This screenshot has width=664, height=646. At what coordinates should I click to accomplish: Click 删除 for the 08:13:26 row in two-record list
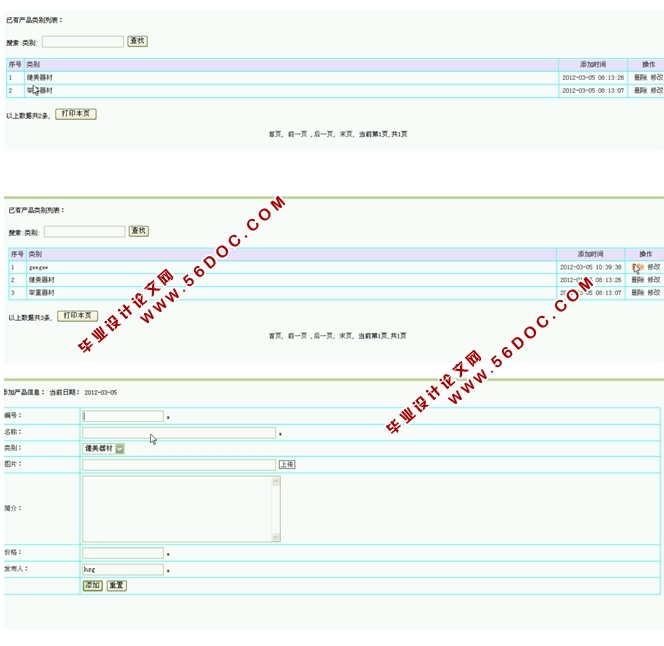640,78
